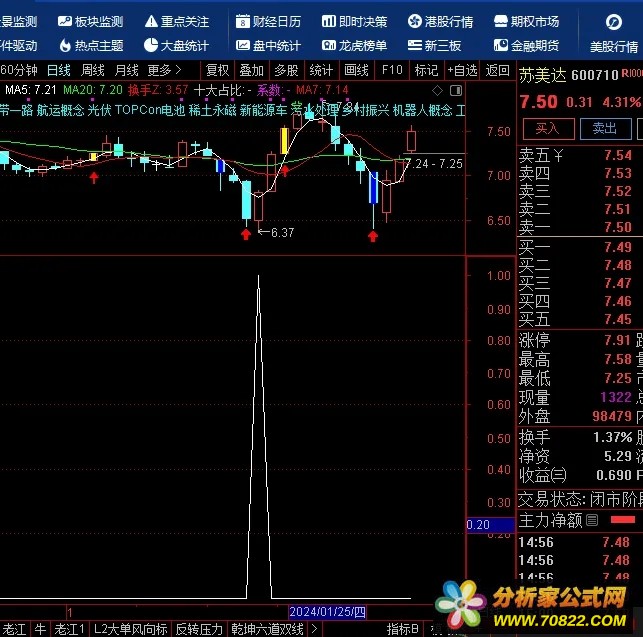This screenshot has width=643, height=637.
Task: Click the 新能源车 concept tag
Action: click(263, 110)
